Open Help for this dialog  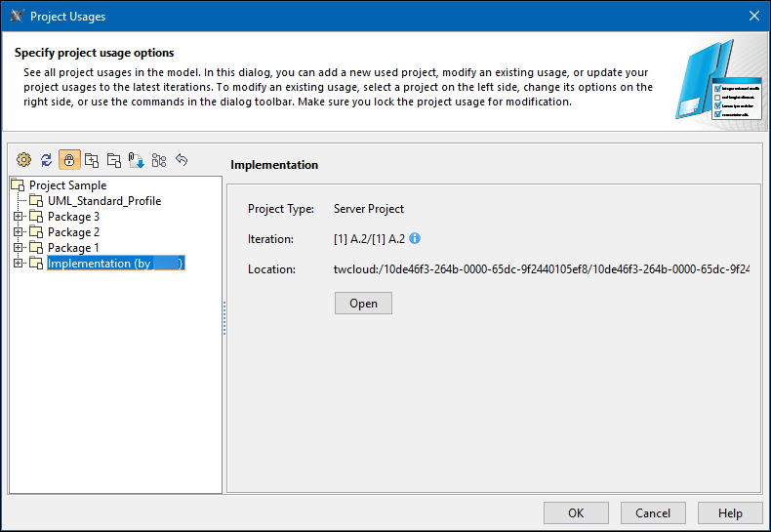click(730, 513)
